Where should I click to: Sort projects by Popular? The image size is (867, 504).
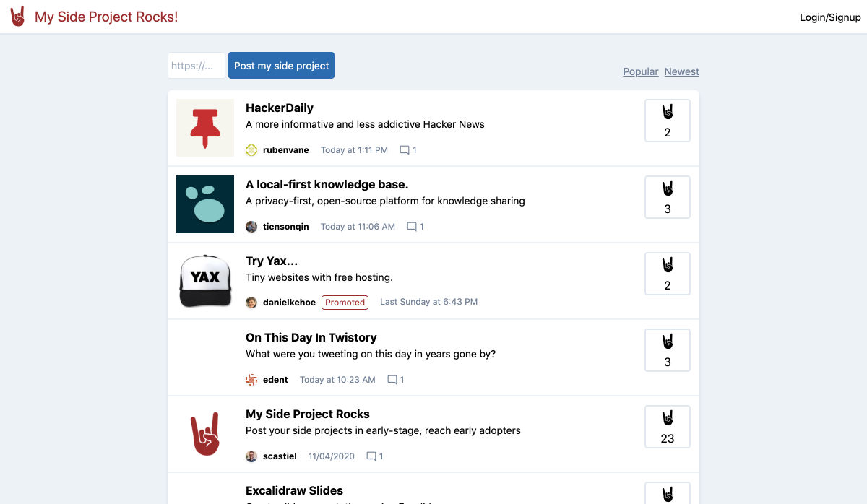click(641, 71)
